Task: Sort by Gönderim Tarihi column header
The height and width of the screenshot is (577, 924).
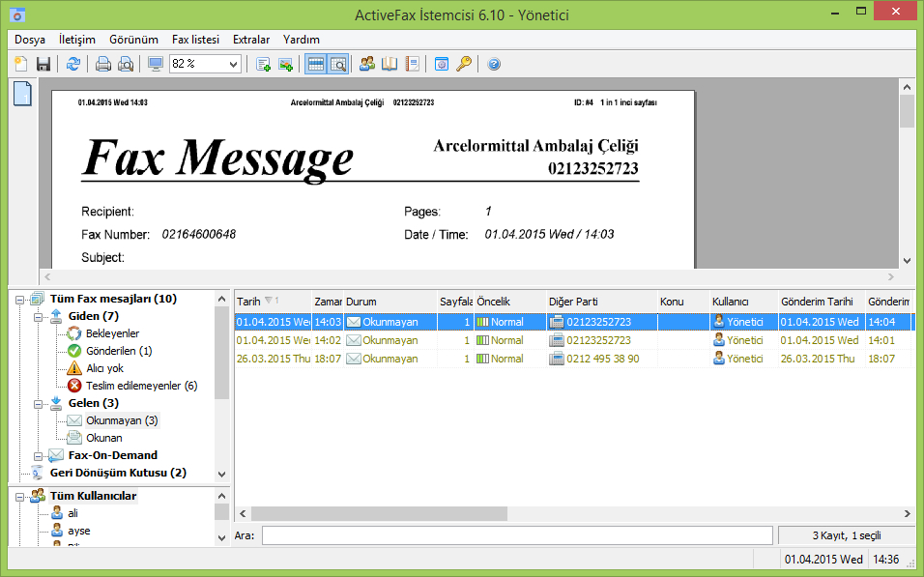Action: pos(822,302)
